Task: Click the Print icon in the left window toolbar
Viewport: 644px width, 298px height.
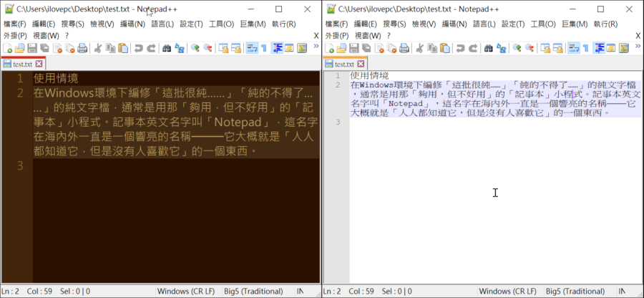Action: 82,49
